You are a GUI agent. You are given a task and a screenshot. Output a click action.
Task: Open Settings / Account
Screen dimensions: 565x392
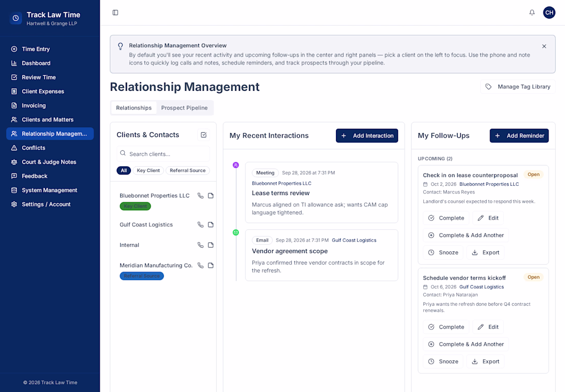click(50, 204)
